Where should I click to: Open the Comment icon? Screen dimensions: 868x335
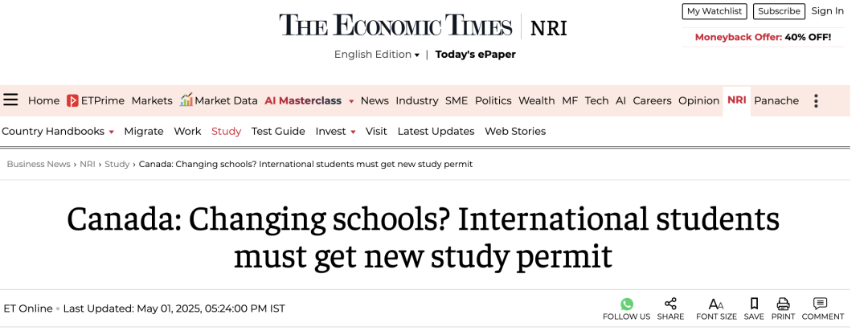coord(821,304)
